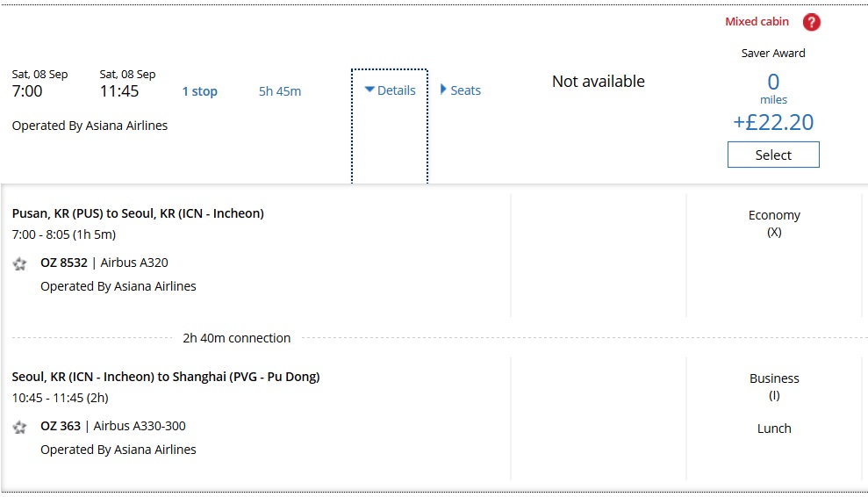
Task: Expand the Seats section
Action: [x=461, y=90]
